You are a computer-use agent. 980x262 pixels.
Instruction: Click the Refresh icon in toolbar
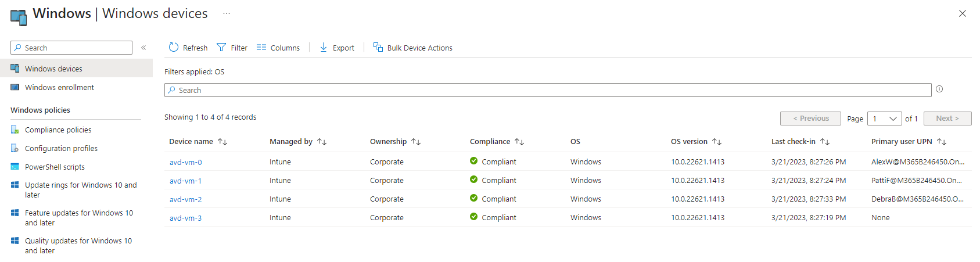click(173, 48)
